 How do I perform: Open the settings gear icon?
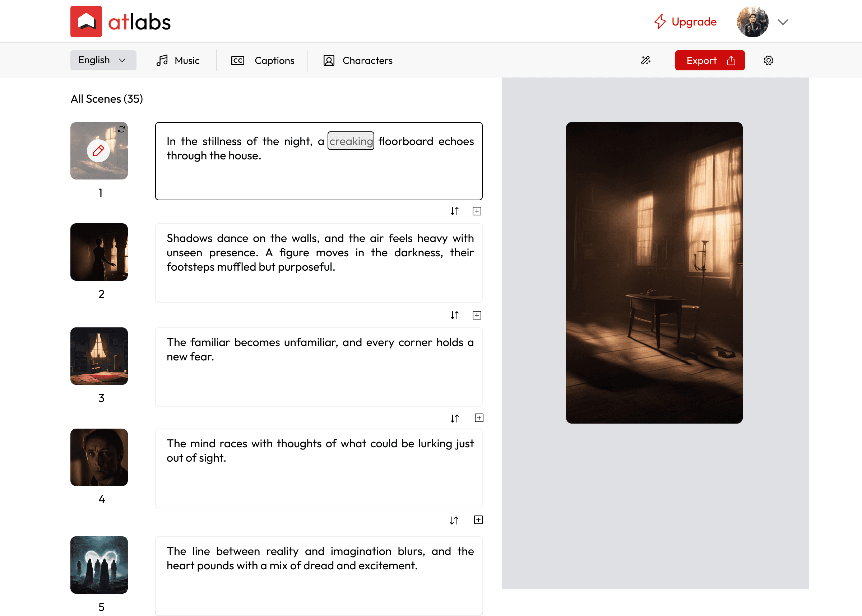pyautogui.click(x=768, y=60)
